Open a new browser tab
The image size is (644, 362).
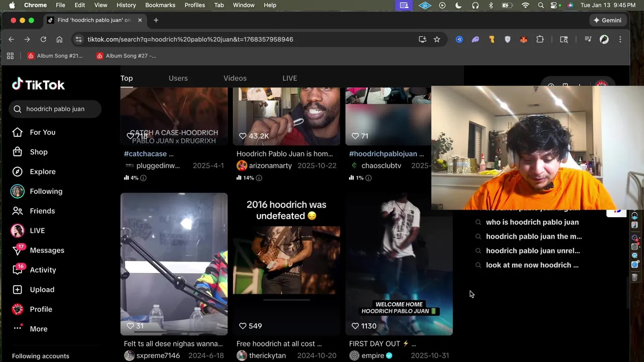[x=156, y=20]
